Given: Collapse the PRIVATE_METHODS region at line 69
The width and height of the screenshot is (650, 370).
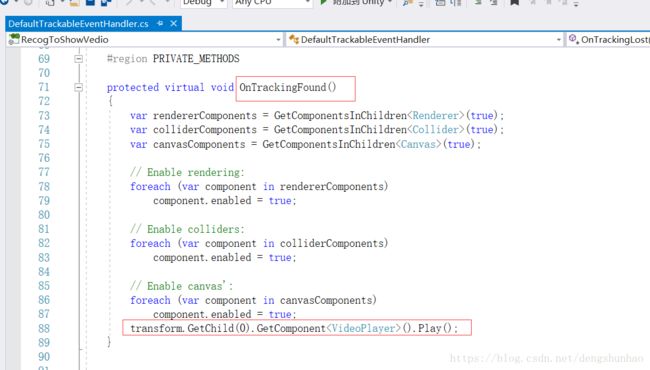Looking at the screenshot, I should pyautogui.click(x=78, y=59).
